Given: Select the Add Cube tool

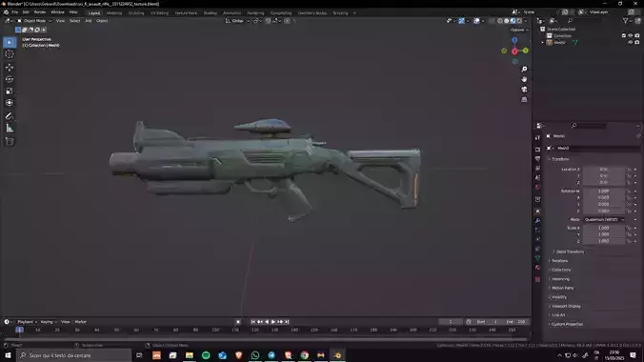Looking at the screenshot, I should pyautogui.click(x=10, y=141).
